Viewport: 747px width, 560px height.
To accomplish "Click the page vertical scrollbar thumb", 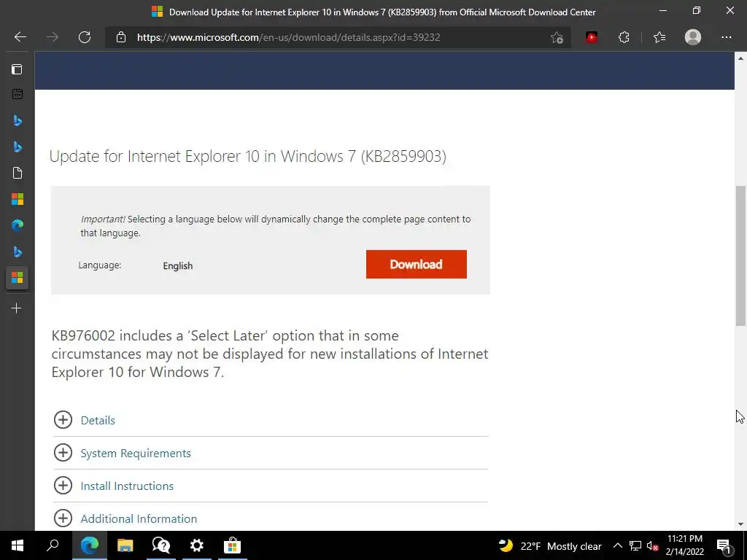I will point(740,256).
